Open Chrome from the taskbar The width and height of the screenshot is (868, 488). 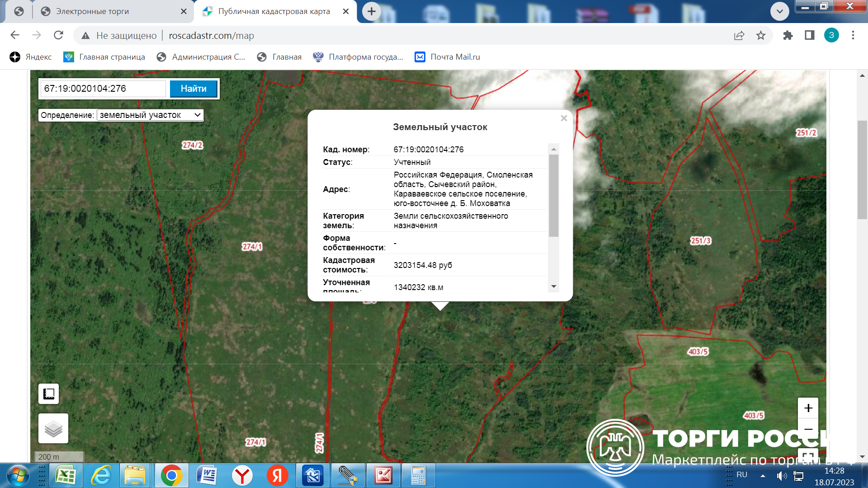click(171, 475)
